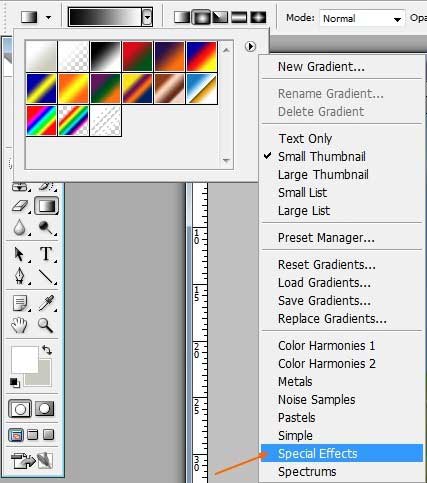Load the Noise Samples gradient set
Image resolution: width=427 pixels, height=483 pixels.
coord(317,400)
